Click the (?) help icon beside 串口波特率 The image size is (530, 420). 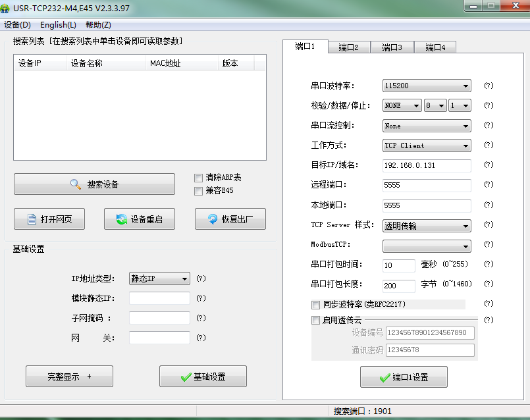click(489, 86)
